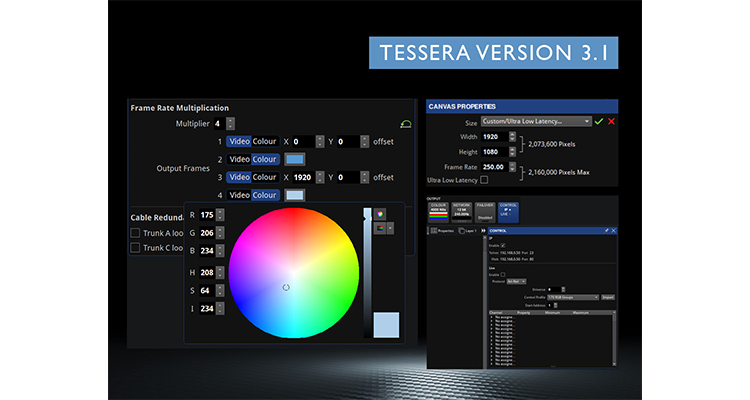Expand panels with the double-arrow icon
Screen dimensions: 750x400
point(483,231)
